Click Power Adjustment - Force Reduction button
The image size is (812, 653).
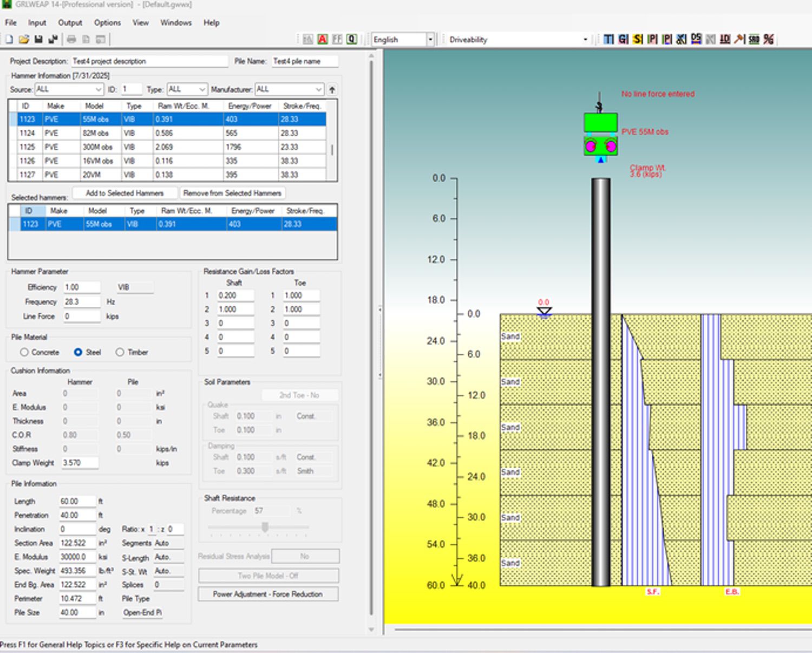click(x=268, y=594)
